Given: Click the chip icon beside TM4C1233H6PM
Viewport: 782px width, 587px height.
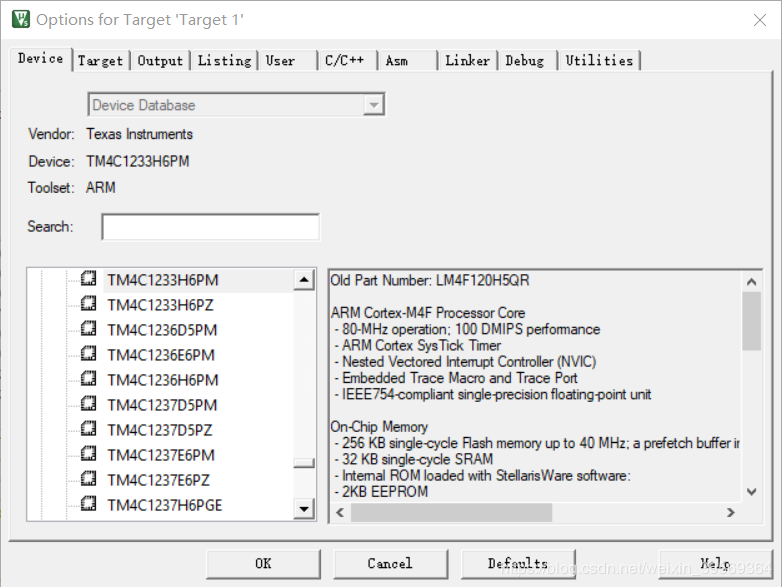Looking at the screenshot, I should [x=88, y=278].
